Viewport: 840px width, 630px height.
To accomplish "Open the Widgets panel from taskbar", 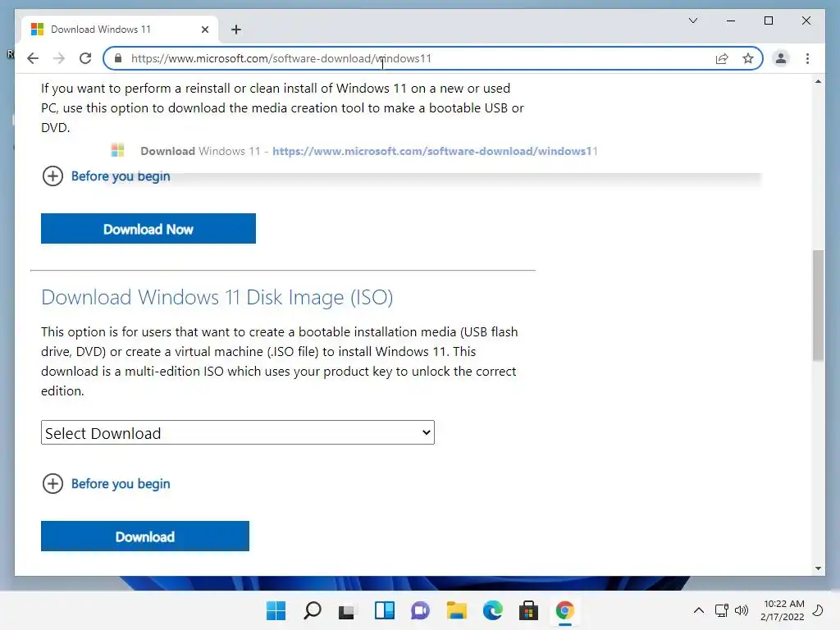I will 385,610.
